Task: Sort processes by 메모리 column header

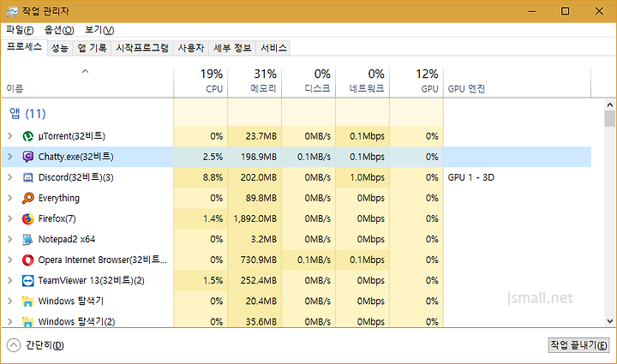Action: (x=255, y=81)
